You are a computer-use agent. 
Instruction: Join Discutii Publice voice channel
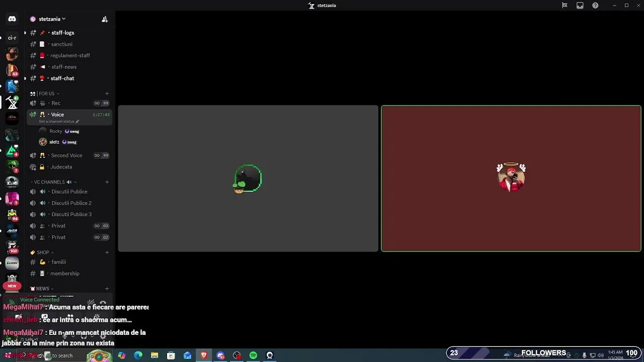pos(69,192)
